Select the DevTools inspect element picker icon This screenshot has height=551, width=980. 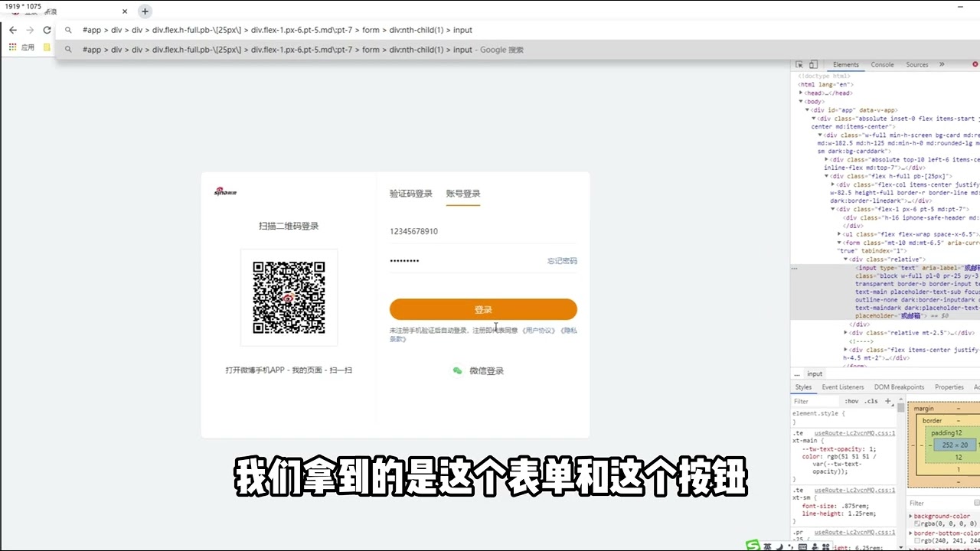799,65
